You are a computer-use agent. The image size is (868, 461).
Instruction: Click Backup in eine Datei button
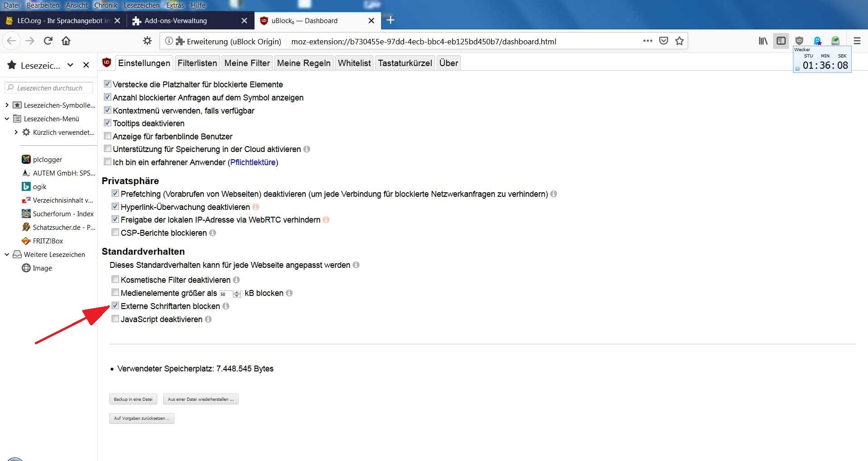click(133, 399)
